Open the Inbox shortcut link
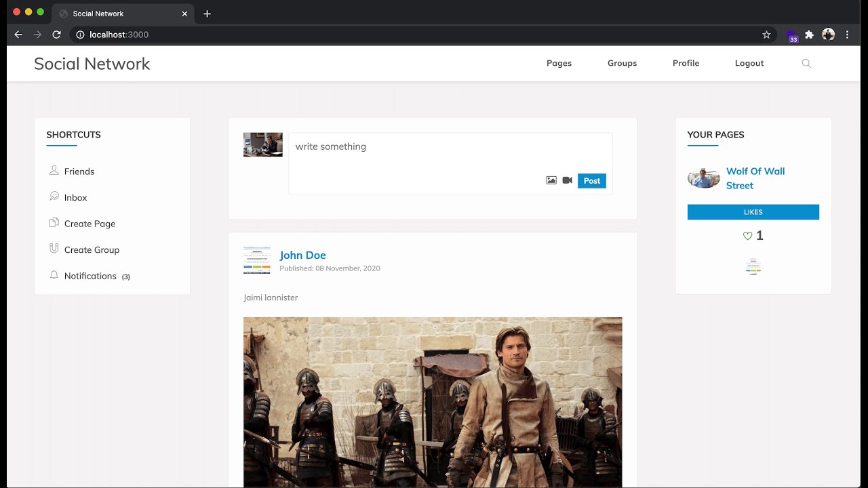 tap(76, 198)
